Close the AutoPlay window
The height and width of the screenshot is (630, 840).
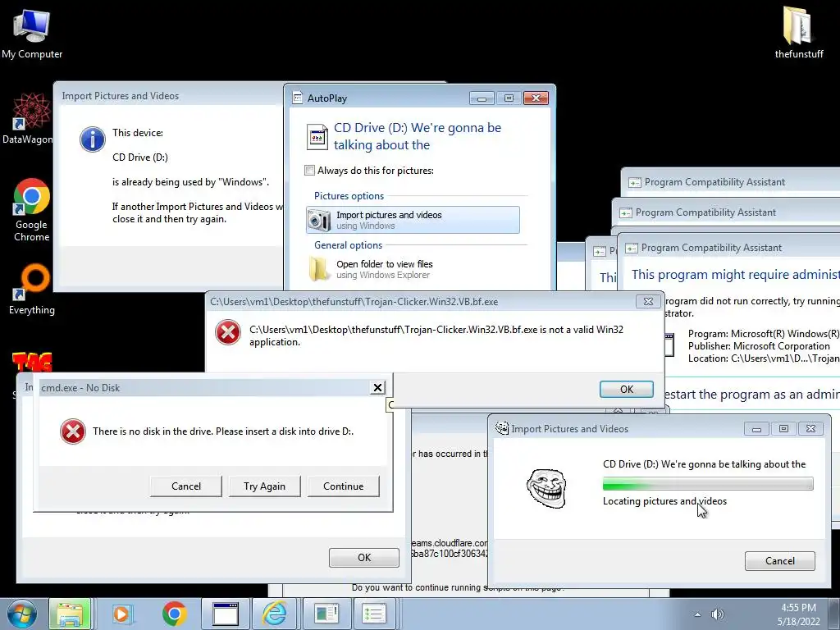tap(536, 98)
